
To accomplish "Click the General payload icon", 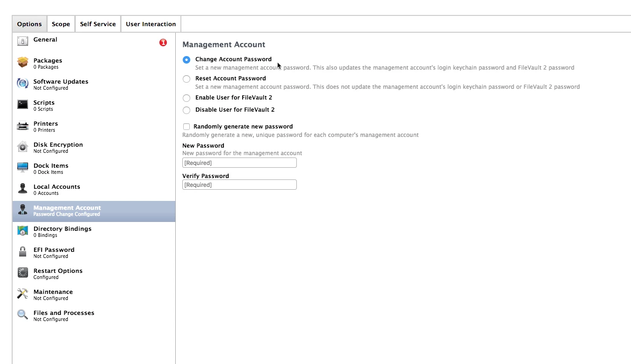I will [x=22, y=41].
